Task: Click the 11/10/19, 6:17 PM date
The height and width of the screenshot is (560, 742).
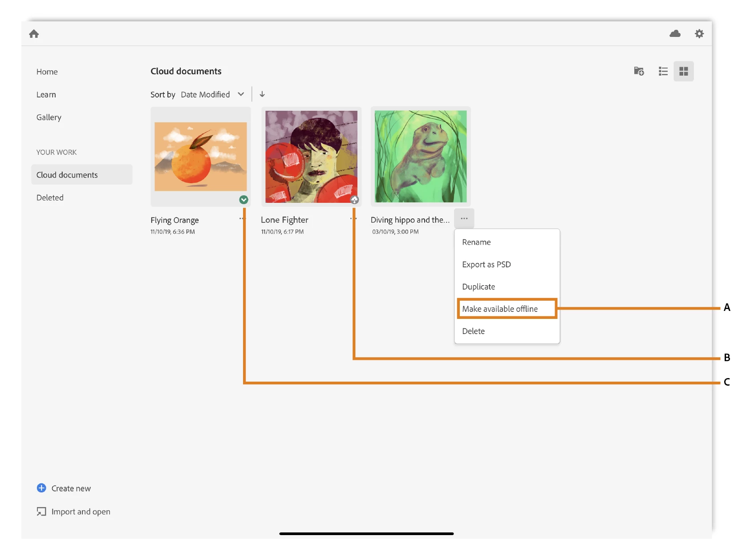Action: click(282, 232)
